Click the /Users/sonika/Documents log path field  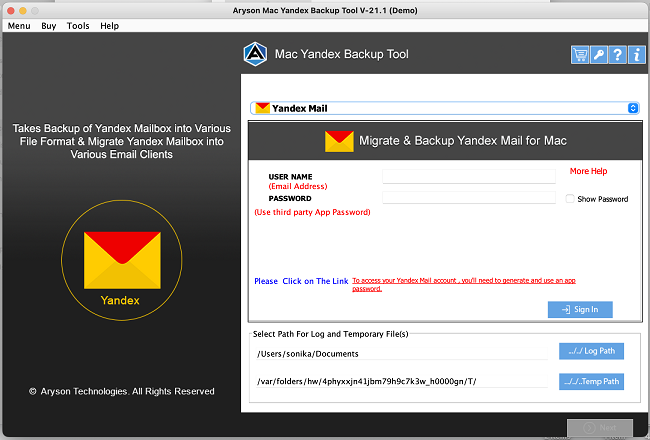[402, 354]
